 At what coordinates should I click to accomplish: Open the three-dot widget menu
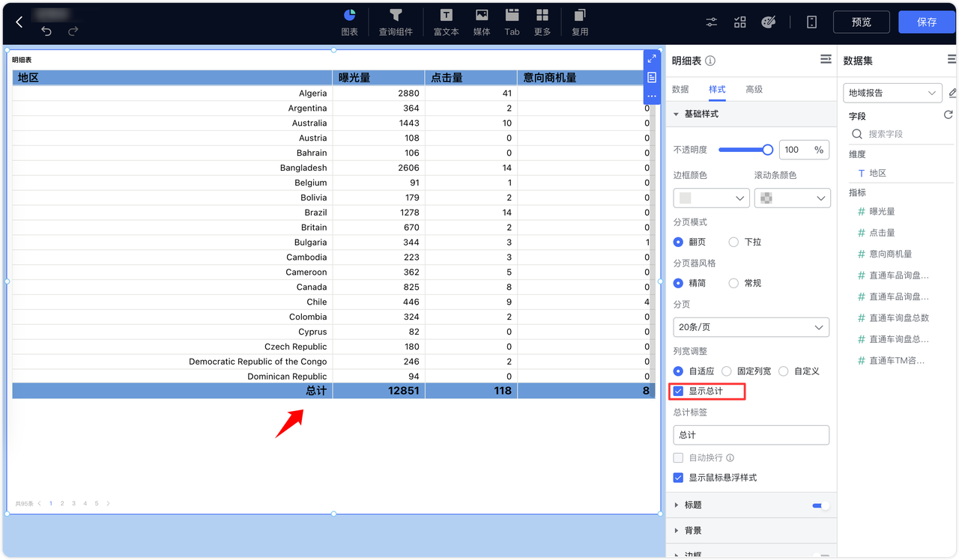pyautogui.click(x=652, y=96)
